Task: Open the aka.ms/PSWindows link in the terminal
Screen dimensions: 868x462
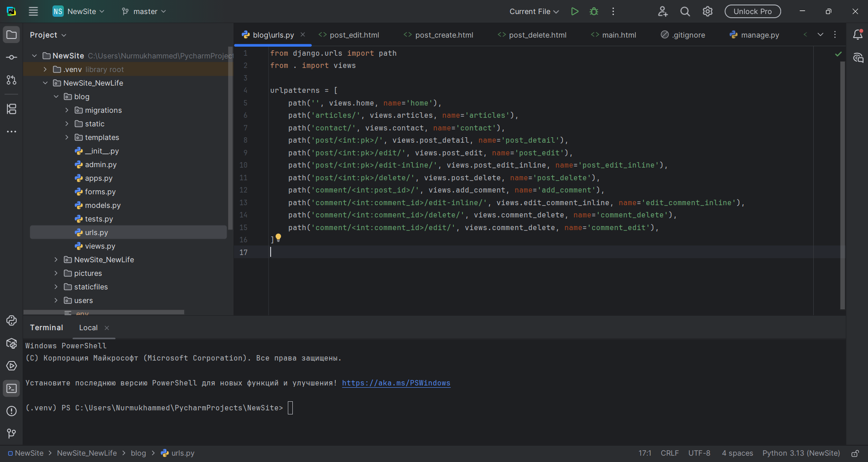Action: tap(396, 383)
